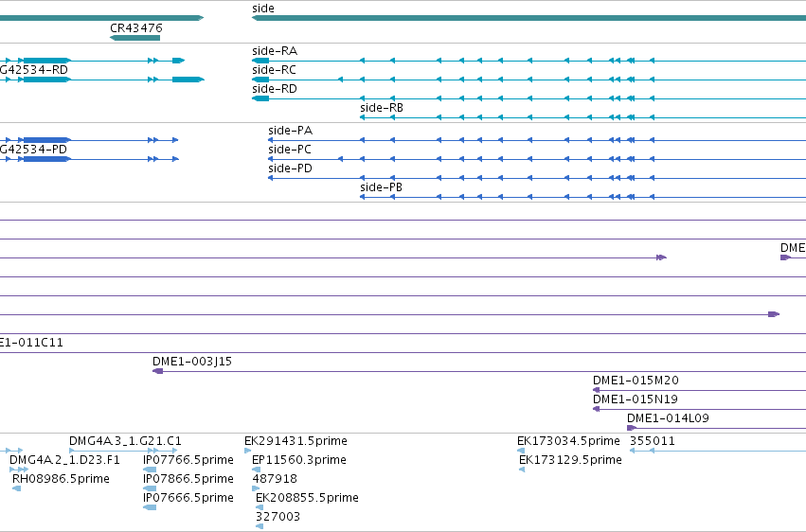Select the DME1-014L09 clone feature
This screenshot has width=806, height=532.
point(717,428)
